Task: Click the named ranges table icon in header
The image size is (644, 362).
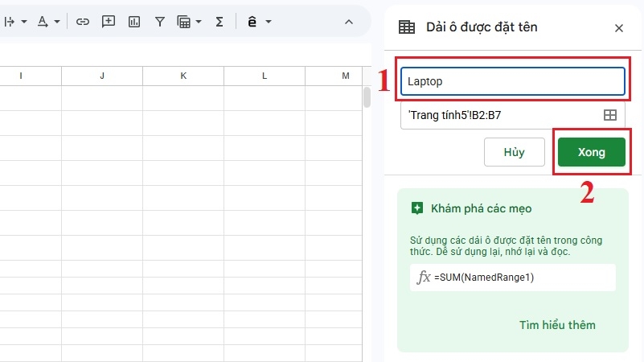Action: pos(407,27)
